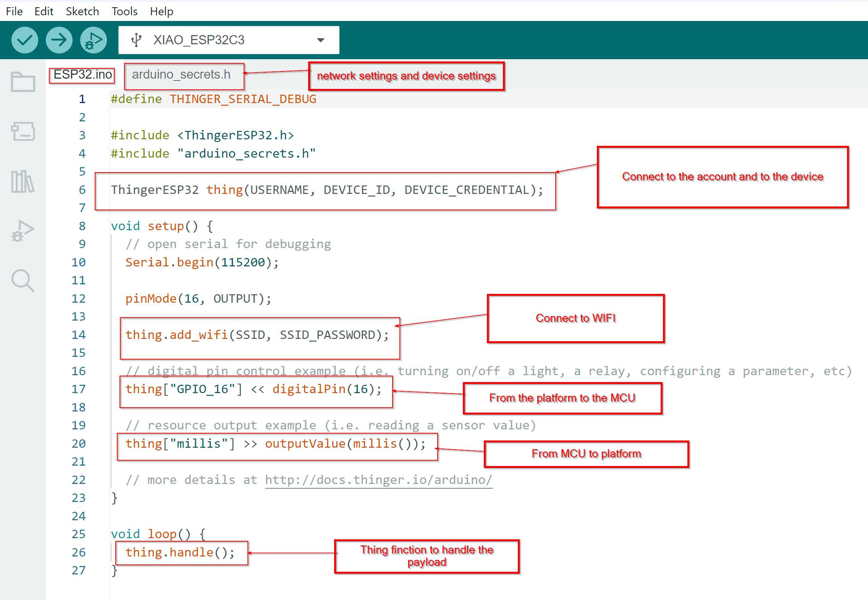The image size is (868, 600).
Task: Open the Debug panel in sidebar
Action: click(23, 231)
